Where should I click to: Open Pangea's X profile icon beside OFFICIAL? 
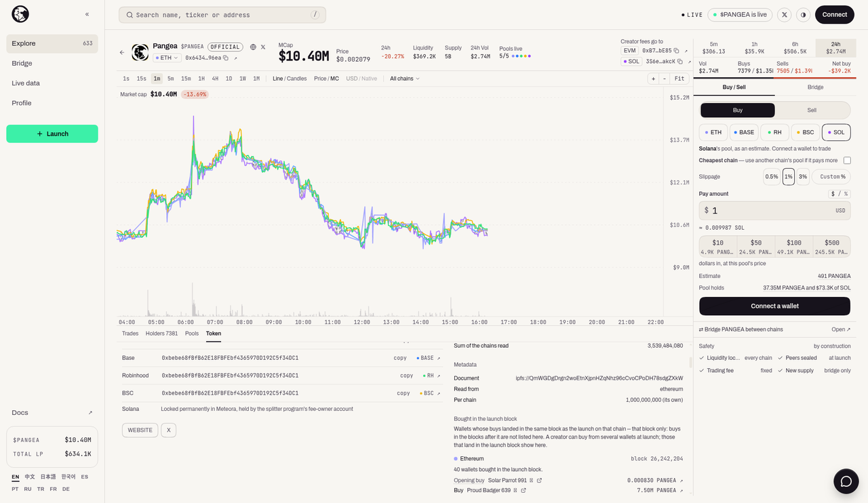tap(263, 47)
